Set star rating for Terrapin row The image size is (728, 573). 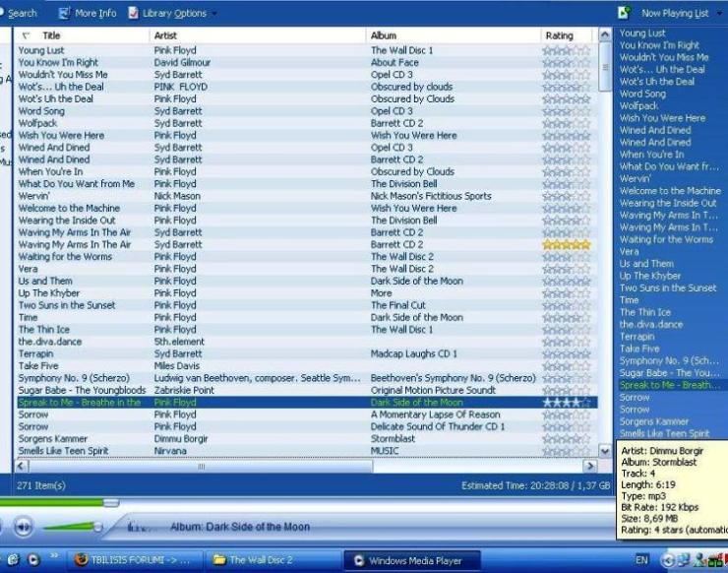tap(567, 353)
